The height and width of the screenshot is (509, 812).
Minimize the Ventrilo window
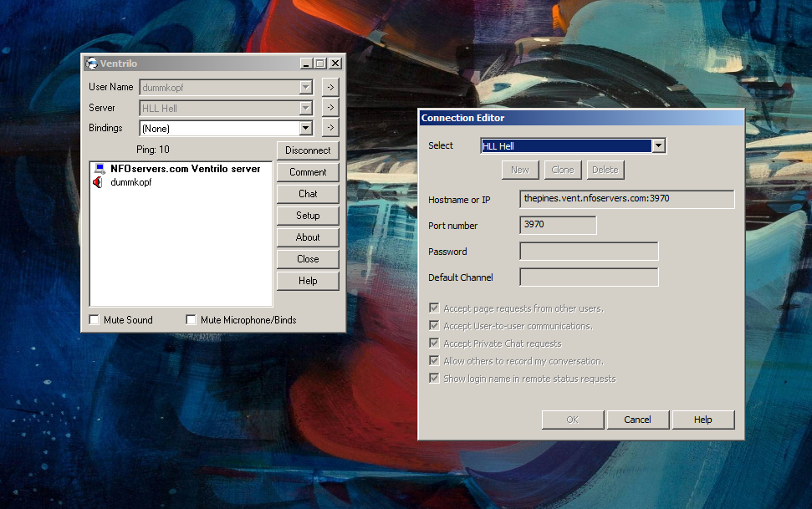point(306,64)
